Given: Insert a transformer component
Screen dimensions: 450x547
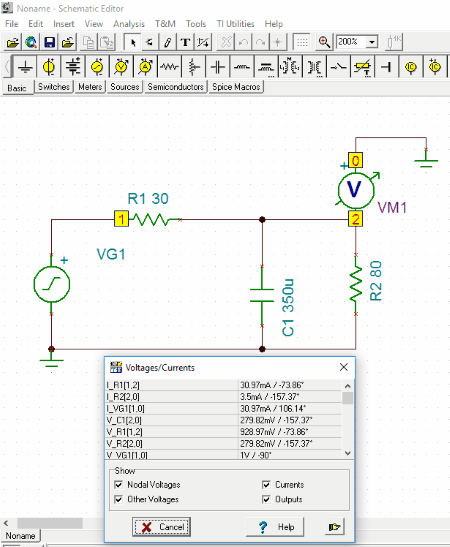Looking at the screenshot, I should (290, 66).
